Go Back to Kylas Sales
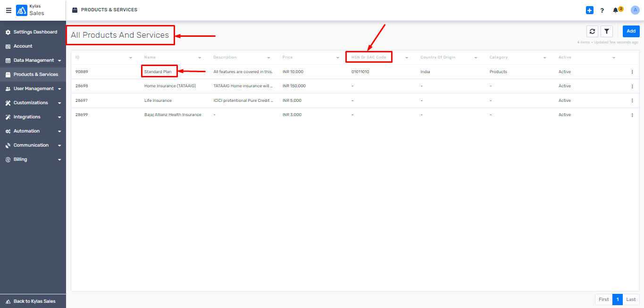This screenshot has width=644, height=308. click(33, 301)
